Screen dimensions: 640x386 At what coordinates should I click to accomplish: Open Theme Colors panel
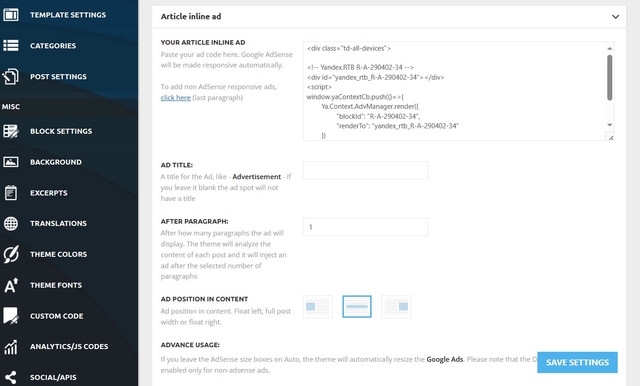click(x=58, y=254)
